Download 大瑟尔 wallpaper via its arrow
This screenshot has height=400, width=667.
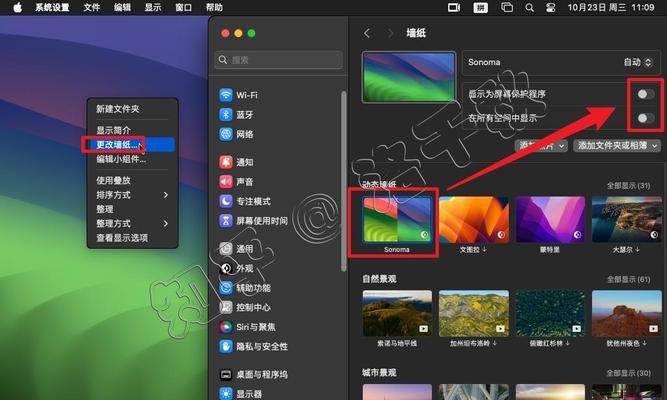(637, 249)
